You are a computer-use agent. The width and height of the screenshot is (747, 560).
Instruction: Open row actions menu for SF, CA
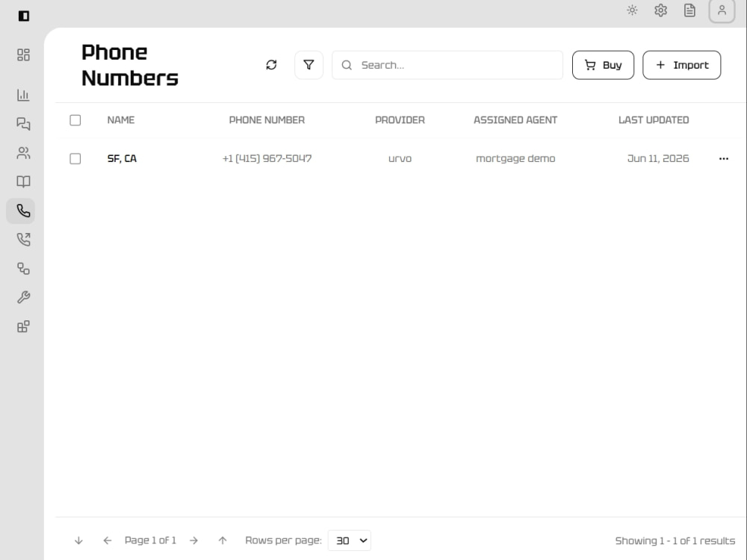(x=724, y=158)
